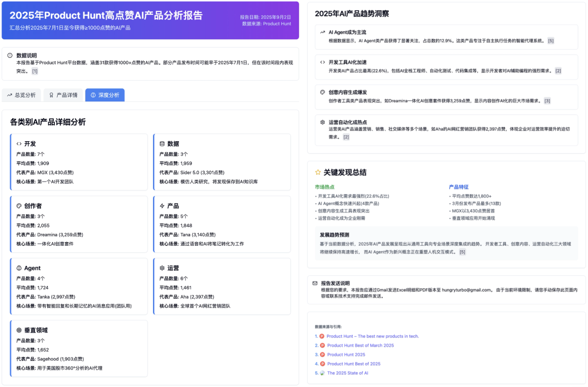Click bullet 3月份发布产品最多(13款)
Image resolution: width=588 pixels, height=387 pixels.
(475, 203)
